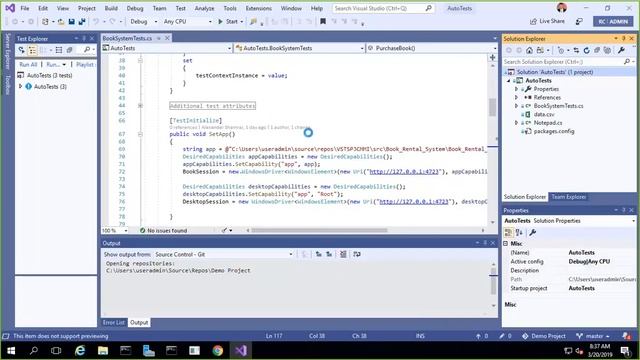This screenshot has width=640, height=360.
Task: Expand the Notepad.cs node in Solution Explorer
Action: pyautogui.click(x=516, y=122)
